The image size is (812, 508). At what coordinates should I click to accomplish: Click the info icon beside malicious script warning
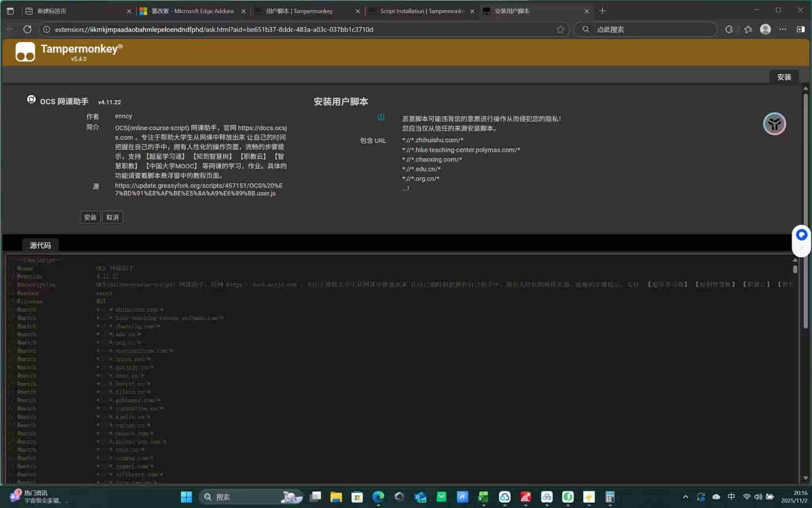click(380, 117)
